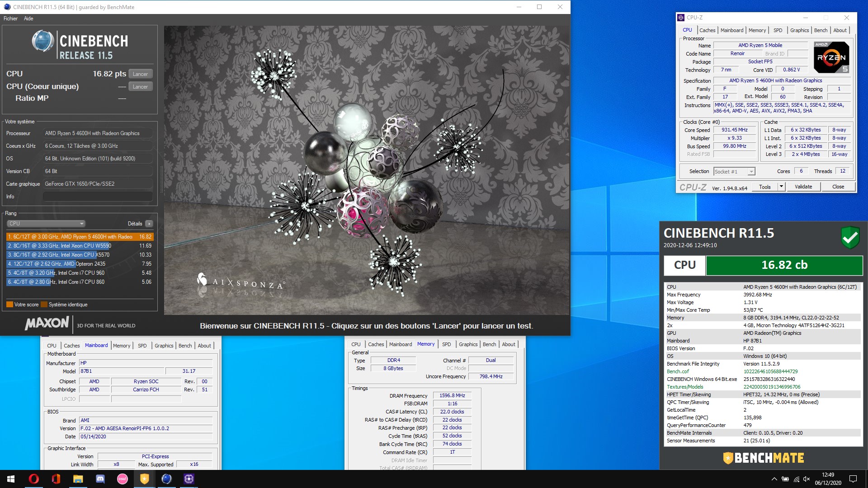Expand Détails arrow in Rang panel
The image size is (868, 488).
click(x=149, y=224)
